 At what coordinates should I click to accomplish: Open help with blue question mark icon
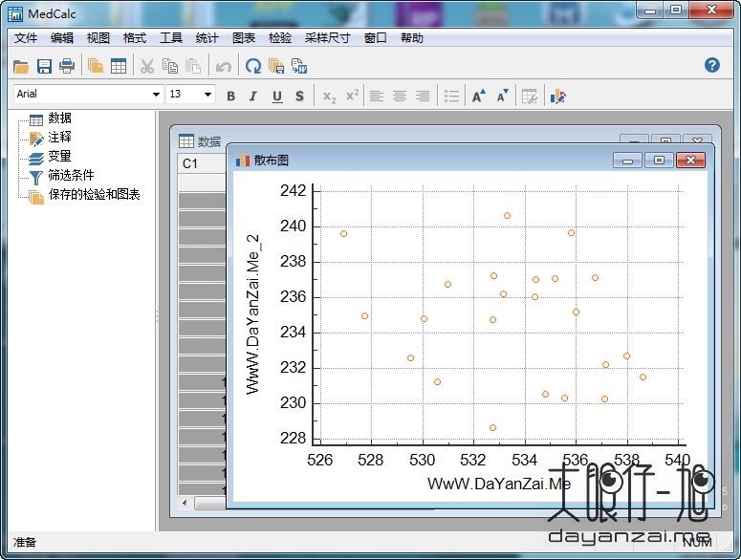[x=711, y=65]
